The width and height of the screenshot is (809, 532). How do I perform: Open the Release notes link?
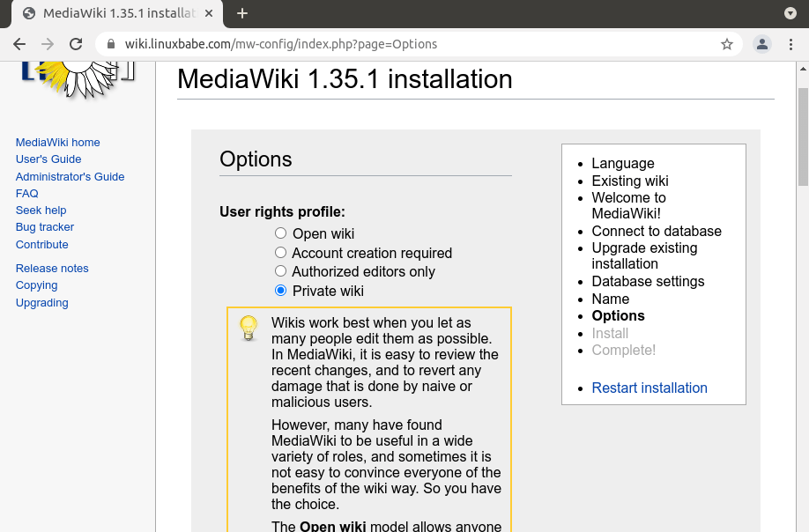tap(52, 268)
